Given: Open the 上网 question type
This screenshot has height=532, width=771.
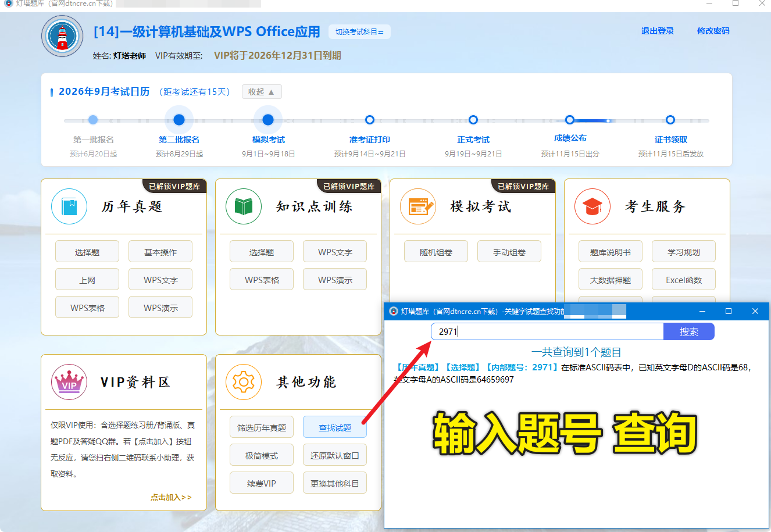Looking at the screenshot, I should [87, 280].
